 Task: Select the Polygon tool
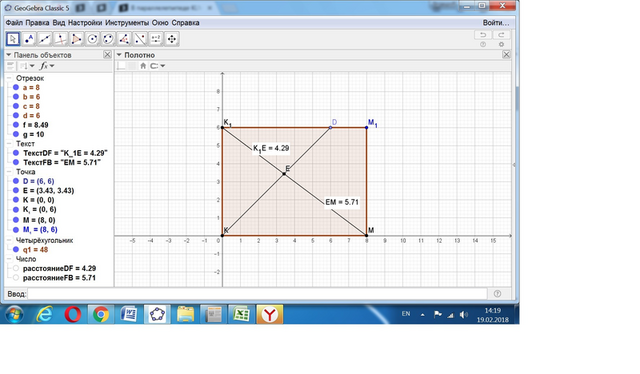tap(77, 39)
